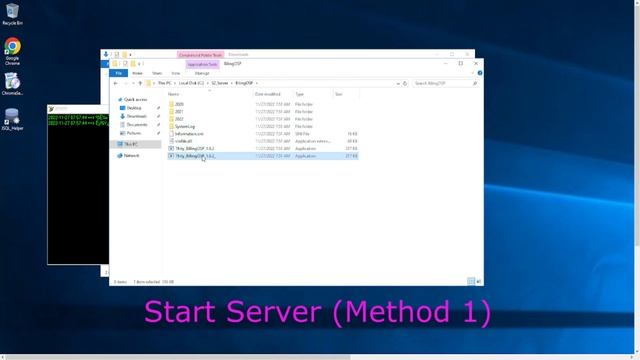Select the SQL Helper desktop shortcut

coord(12,119)
